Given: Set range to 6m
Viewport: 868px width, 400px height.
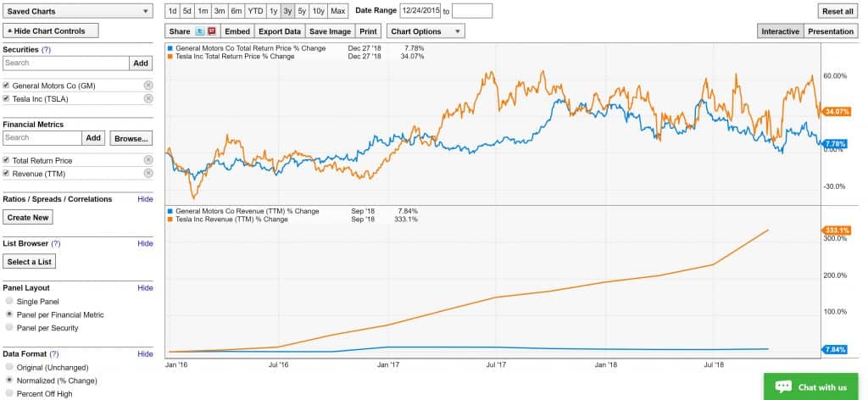Looking at the screenshot, I should click(x=236, y=11).
